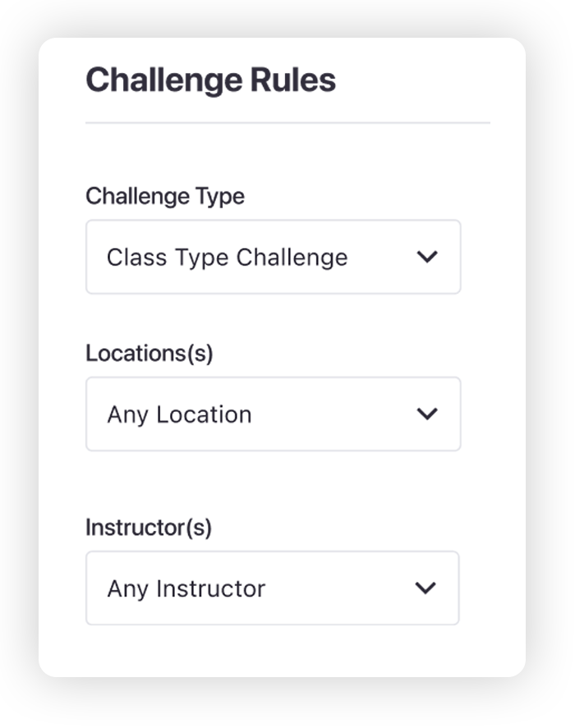The height and width of the screenshot is (728, 575).
Task: Click the word Rules in the heading
Action: pyautogui.click(x=293, y=80)
